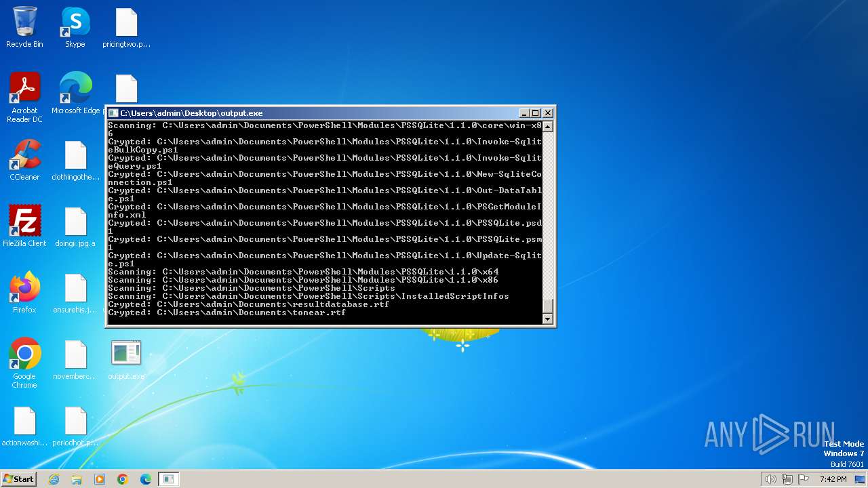Open Windows Explorer from the taskbar
The width and height of the screenshot is (868, 488).
point(77,479)
